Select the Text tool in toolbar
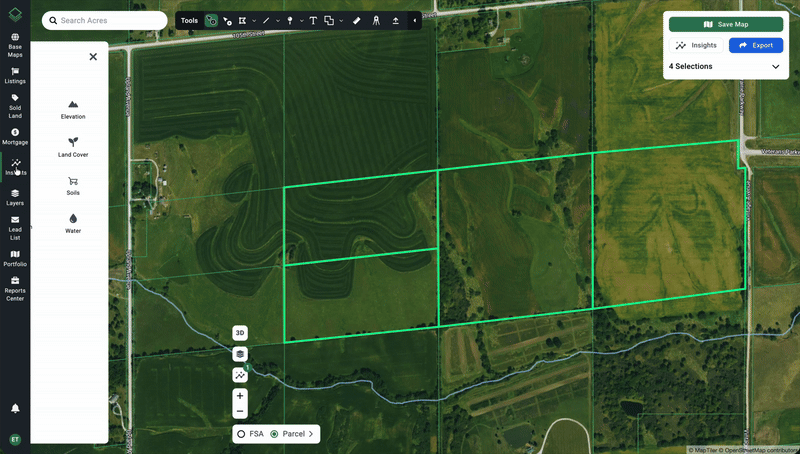 pos(313,20)
